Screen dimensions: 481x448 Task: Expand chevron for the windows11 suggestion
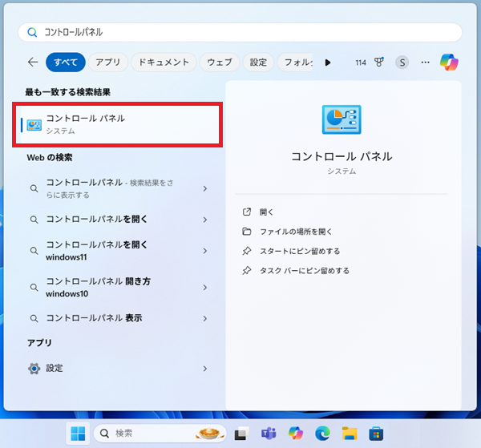pyautogui.click(x=205, y=251)
